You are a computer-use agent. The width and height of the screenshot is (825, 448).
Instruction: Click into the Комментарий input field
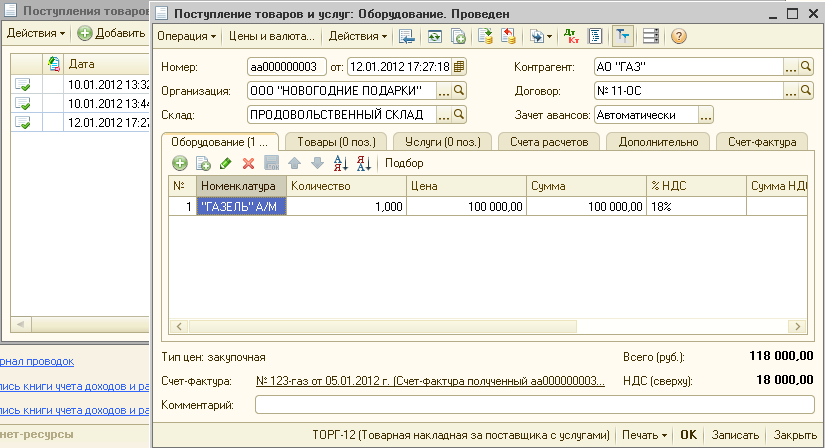[x=534, y=405]
